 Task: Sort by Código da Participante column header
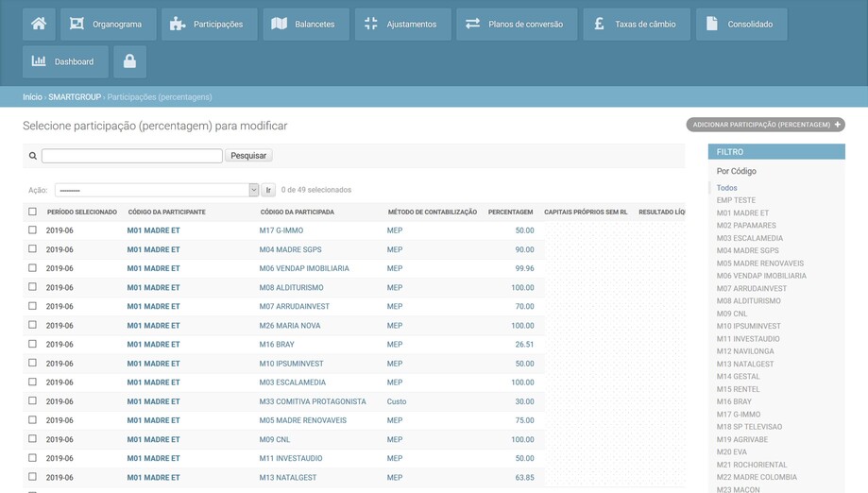(x=166, y=212)
